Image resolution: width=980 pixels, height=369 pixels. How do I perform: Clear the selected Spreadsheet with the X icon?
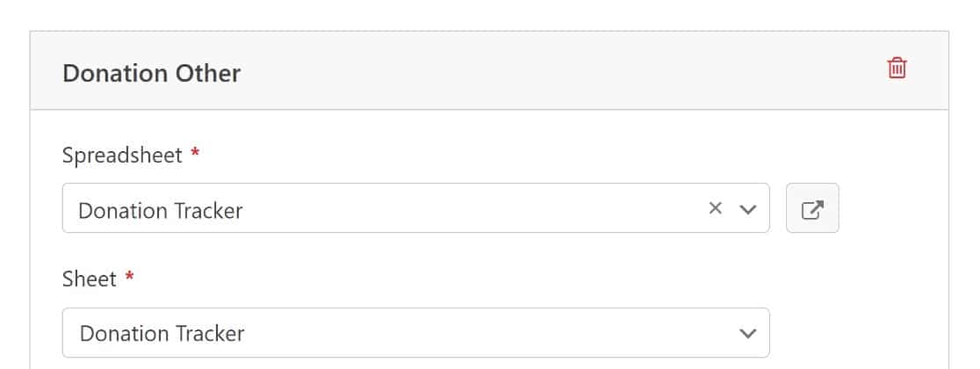point(715,208)
